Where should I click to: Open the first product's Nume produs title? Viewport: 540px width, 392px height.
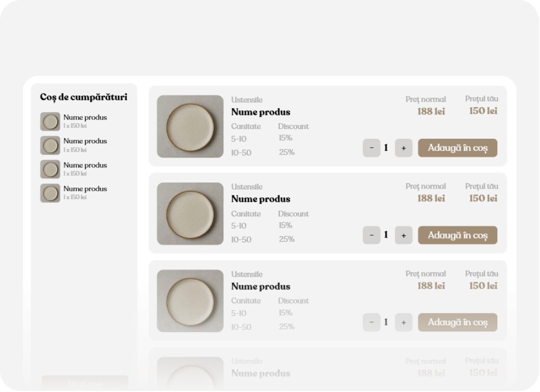(x=261, y=112)
